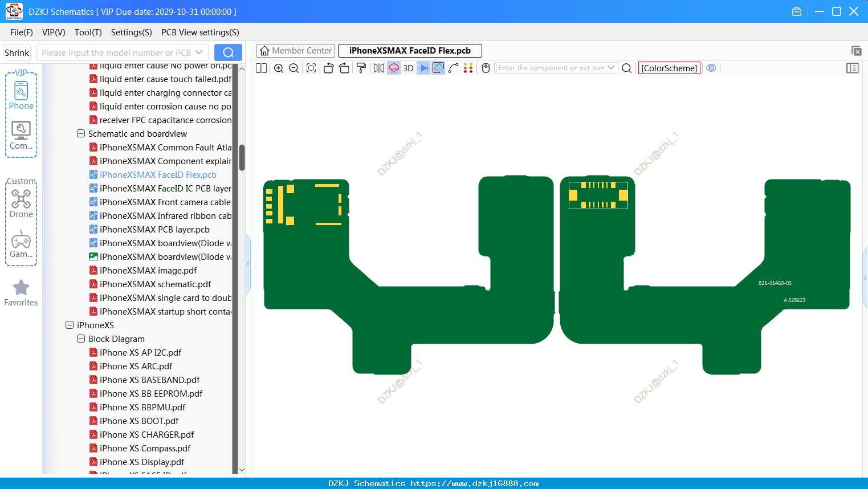Toggle the eye visibility icon
The image size is (868, 489).
[711, 68]
